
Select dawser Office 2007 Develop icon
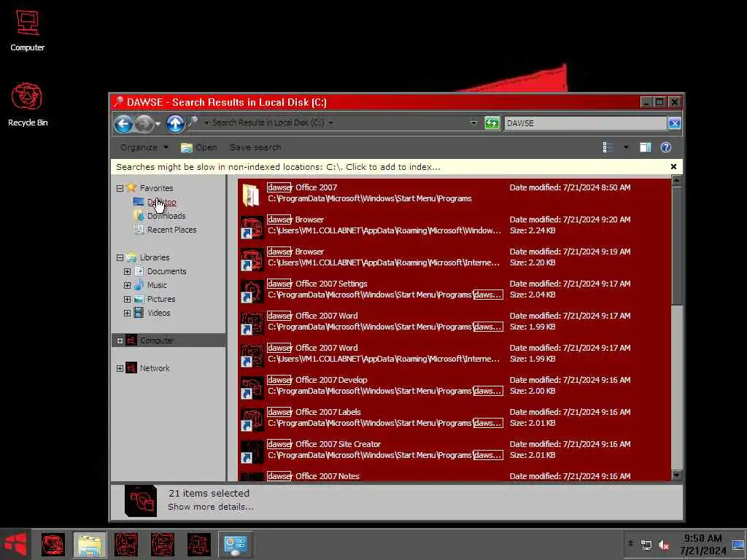pyautogui.click(x=252, y=386)
